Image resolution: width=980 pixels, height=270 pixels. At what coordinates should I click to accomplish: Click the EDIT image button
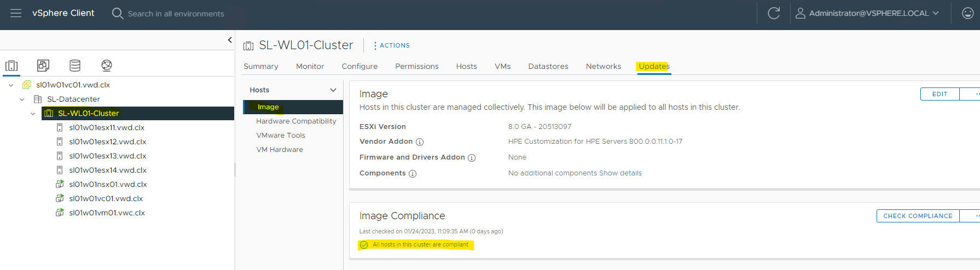point(940,94)
